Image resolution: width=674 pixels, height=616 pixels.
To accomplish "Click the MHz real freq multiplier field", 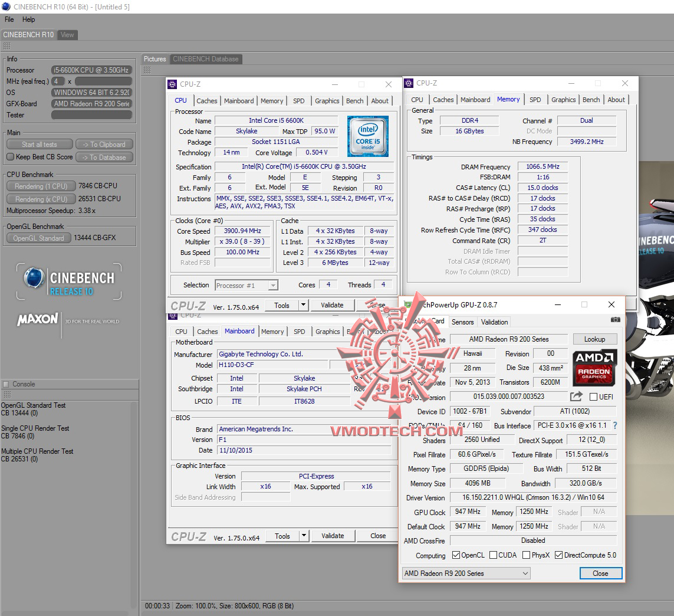I will [x=104, y=81].
